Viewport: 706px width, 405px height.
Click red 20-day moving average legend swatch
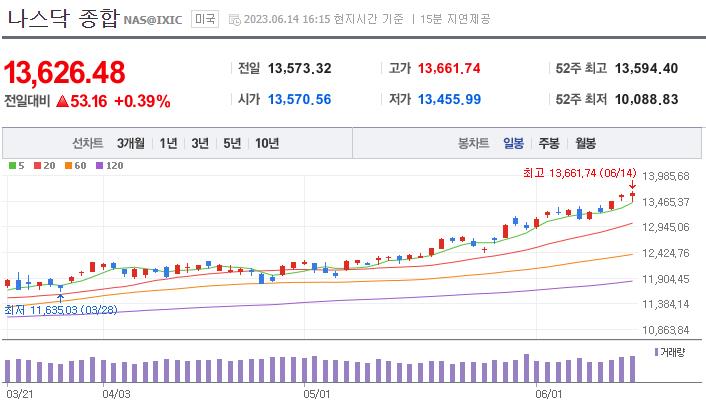(x=35, y=165)
